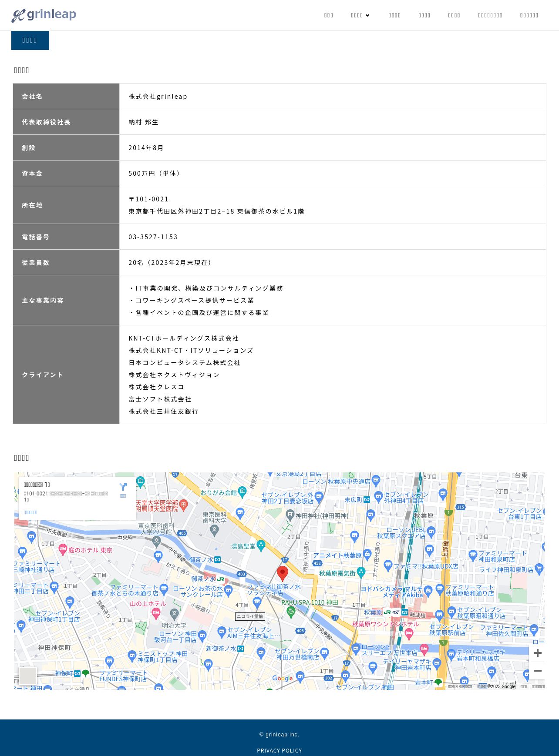Select the postal code 〒101-0021
The image size is (559, 756).
coord(148,199)
